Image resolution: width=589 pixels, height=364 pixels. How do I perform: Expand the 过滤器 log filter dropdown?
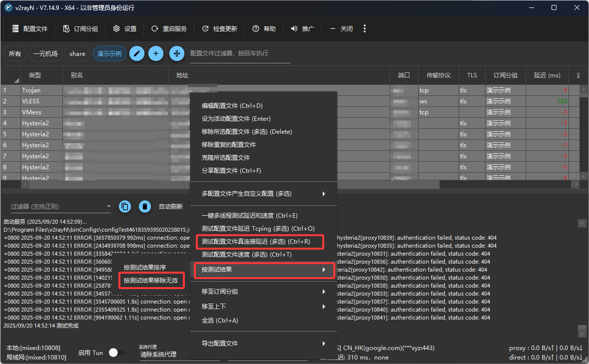109,206
